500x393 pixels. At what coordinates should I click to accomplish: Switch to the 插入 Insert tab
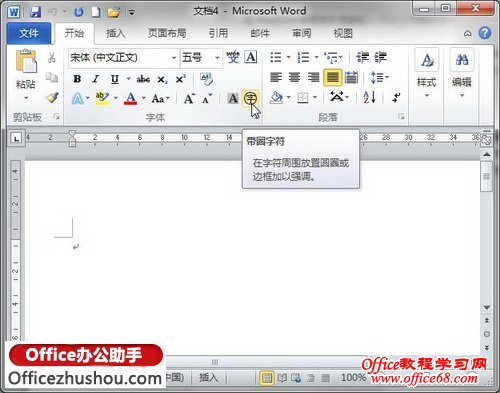coord(115,33)
